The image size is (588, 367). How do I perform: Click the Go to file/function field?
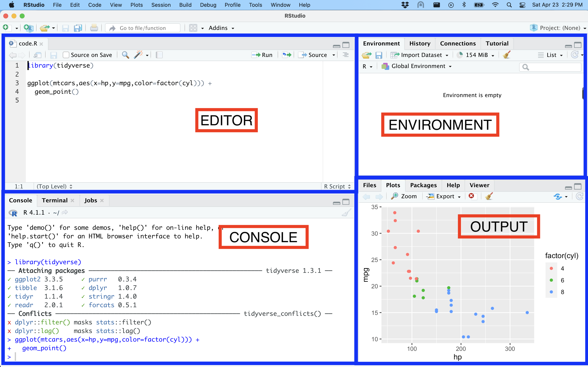[x=143, y=28]
